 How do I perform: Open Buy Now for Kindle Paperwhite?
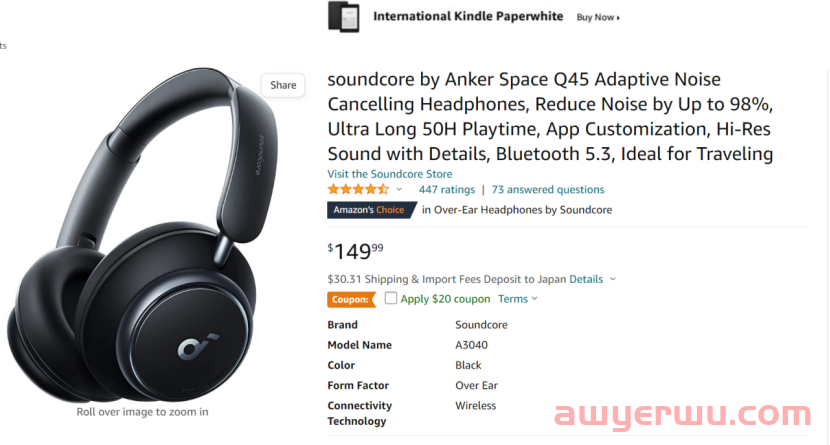598,17
